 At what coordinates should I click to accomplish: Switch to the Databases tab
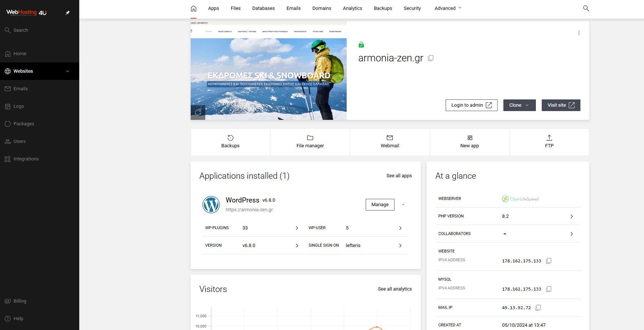point(263,8)
